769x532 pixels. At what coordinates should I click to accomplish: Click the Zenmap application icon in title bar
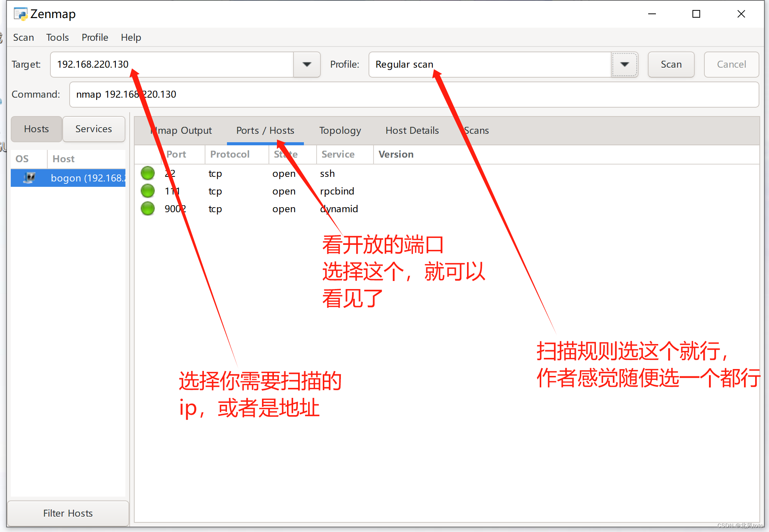coord(20,14)
